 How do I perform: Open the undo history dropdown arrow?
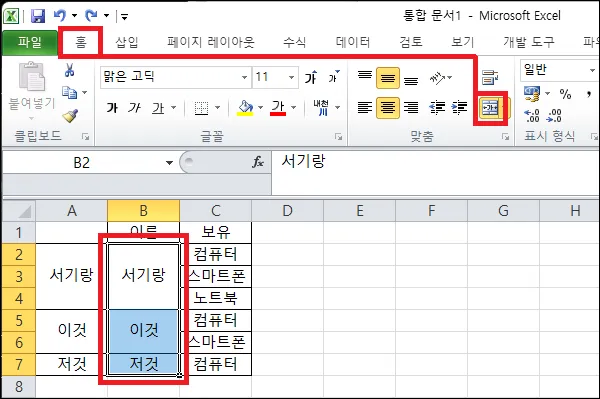pyautogui.click(x=75, y=16)
